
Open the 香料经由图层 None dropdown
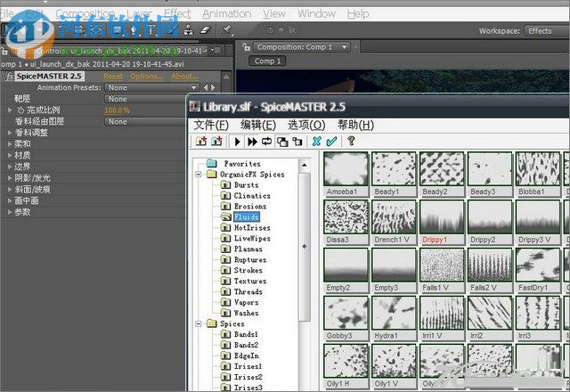(145, 122)
